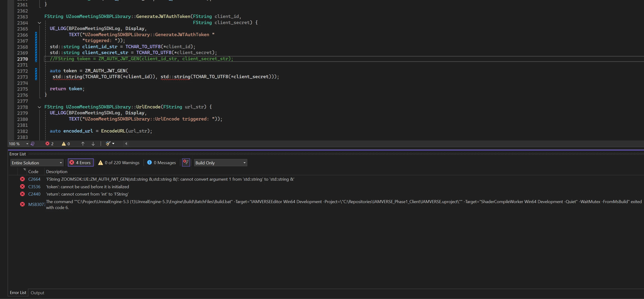Open the Entire Solution scope dropdown

click(37, 163)
